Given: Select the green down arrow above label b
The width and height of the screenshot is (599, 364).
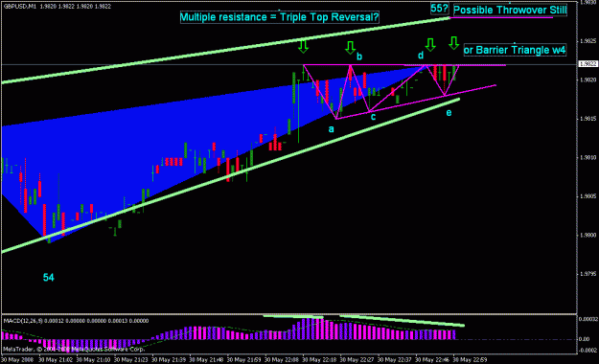Looking at the screenshot, I should 350,48.
